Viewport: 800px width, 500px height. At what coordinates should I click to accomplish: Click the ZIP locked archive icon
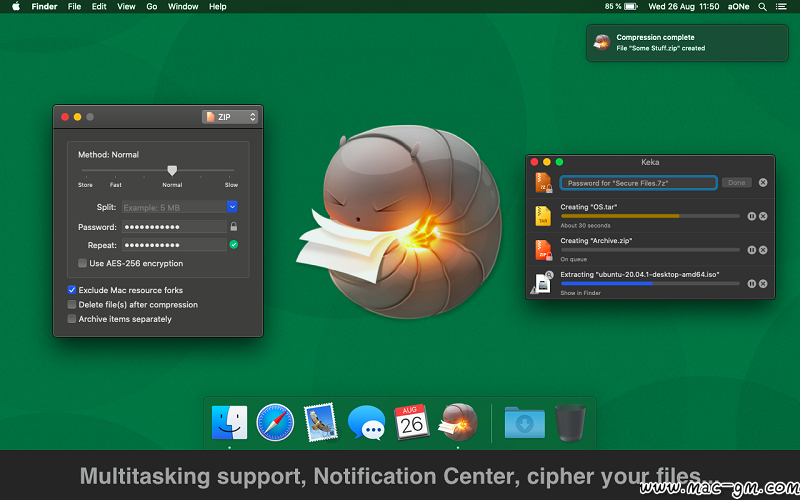[543, 250]
